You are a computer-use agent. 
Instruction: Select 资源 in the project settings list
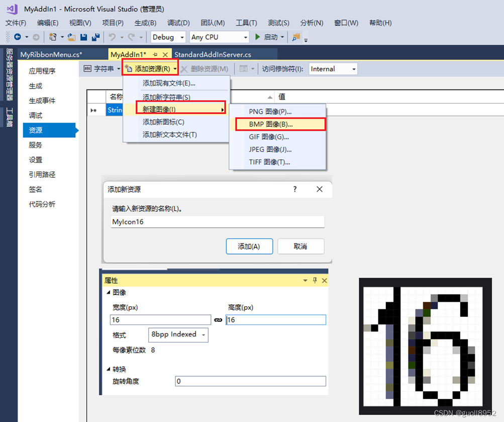pos(35,130)
